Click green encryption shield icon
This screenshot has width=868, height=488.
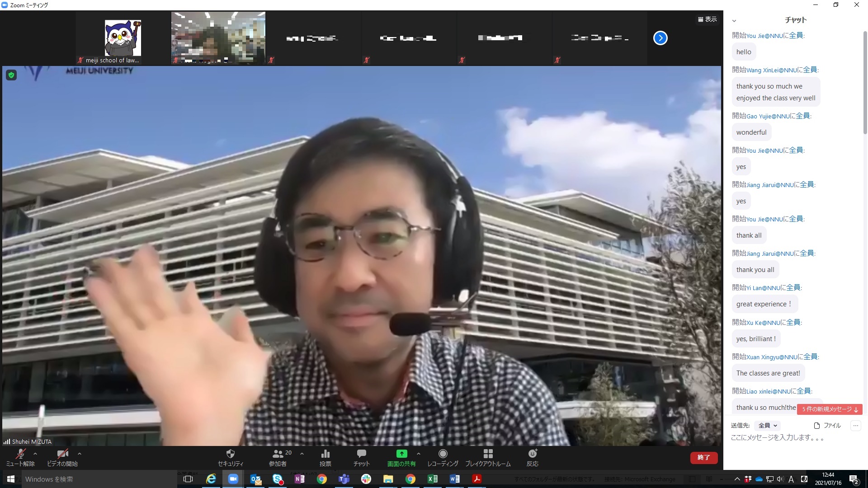(12, 75)
